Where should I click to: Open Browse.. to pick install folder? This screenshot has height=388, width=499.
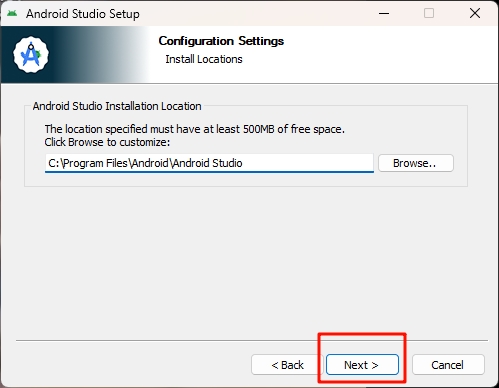[416, 163]
